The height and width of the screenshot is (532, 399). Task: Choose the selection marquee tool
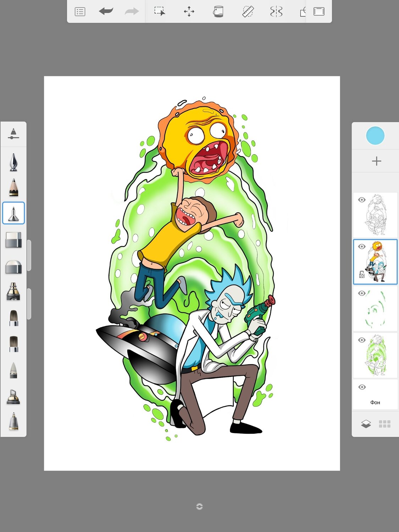pyautogui.click(x=160, y=11)
